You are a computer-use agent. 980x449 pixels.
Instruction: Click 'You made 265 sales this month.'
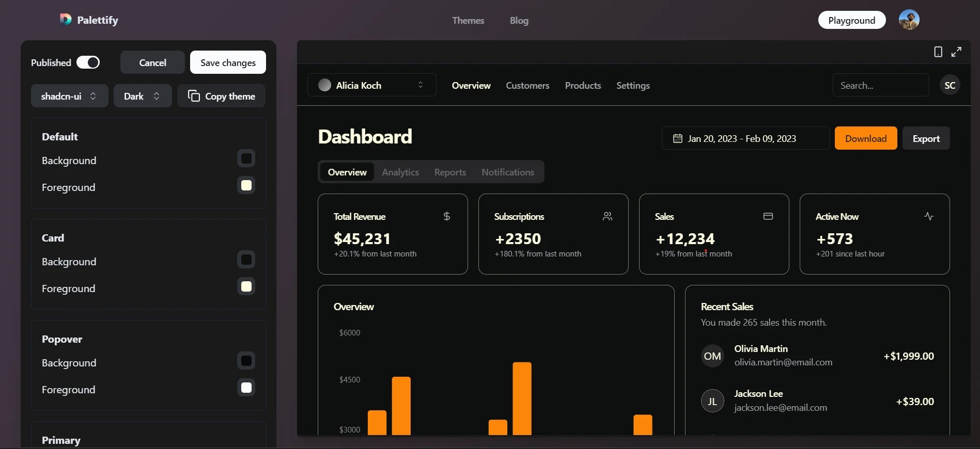pos(764,323)
